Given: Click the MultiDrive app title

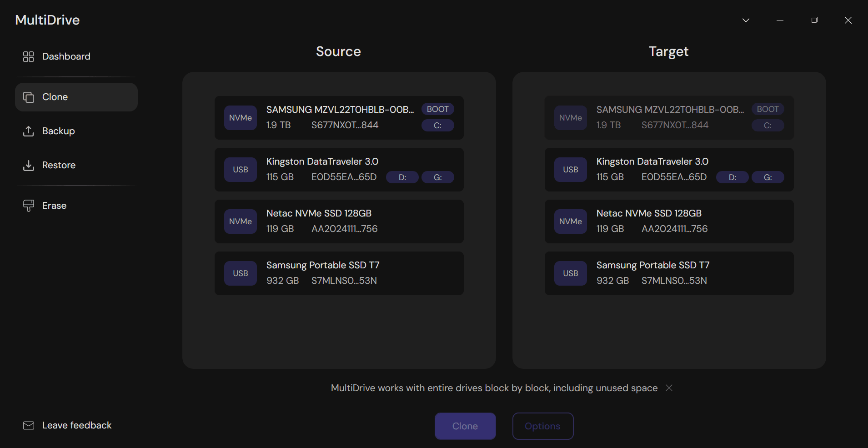Looking at the screenshot, I should pos(47,20).
